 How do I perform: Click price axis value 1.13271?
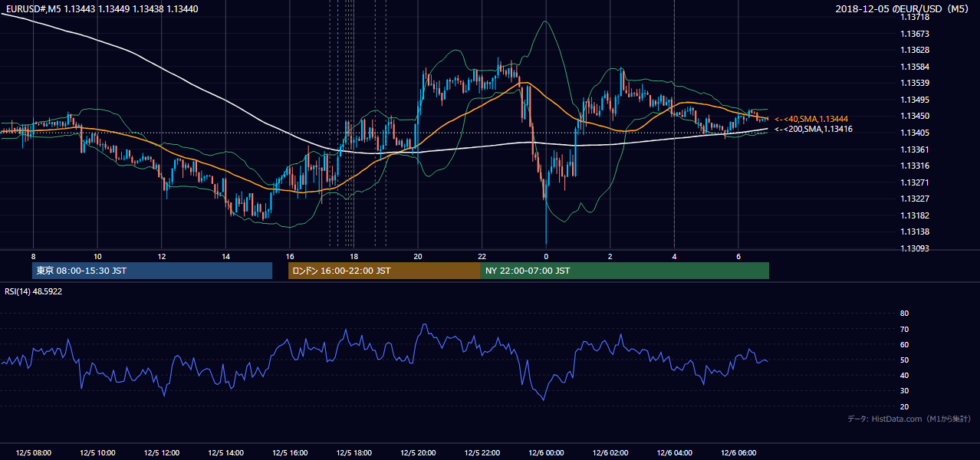pyautogui.click(x=914, y=182)
